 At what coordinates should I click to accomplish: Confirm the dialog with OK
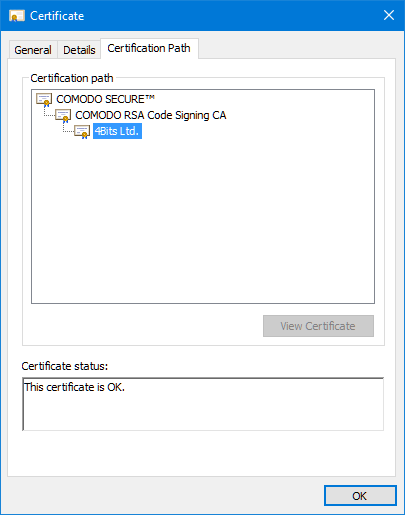[x=360, y=496]
